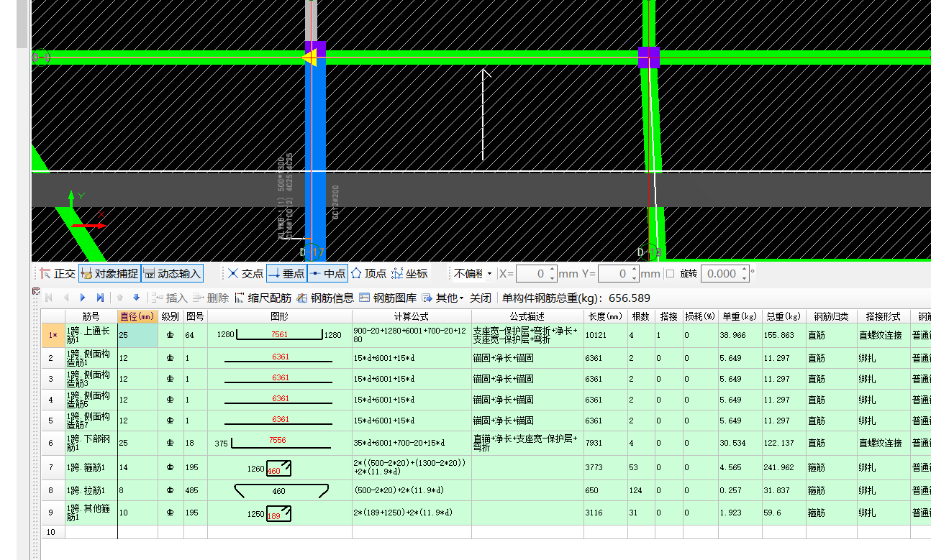This screenshot has width=931, height=560.
Task: Tick the 旋转 rotation checkbox
Action: [670, 274]
